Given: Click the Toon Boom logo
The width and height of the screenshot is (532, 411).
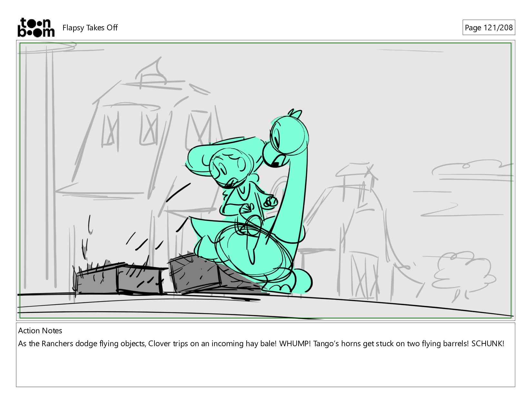Looking at the screenshot, I should coord(36,27).
